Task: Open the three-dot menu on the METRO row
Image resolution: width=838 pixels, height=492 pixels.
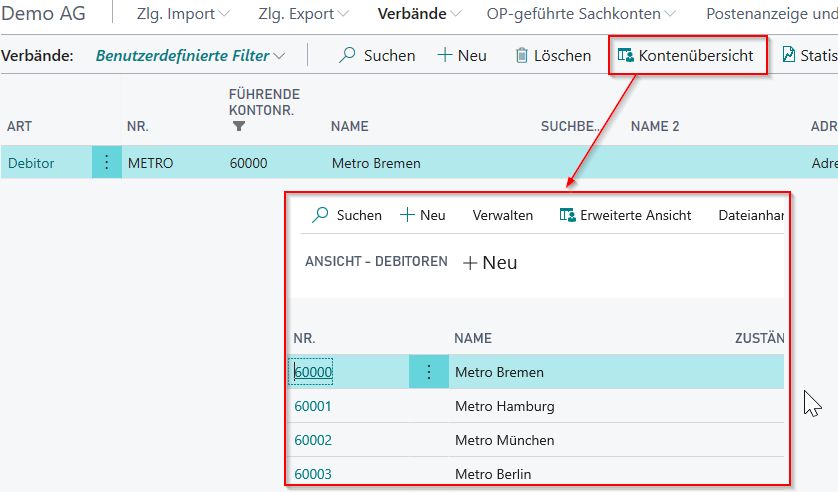Action: click(106, 162)
